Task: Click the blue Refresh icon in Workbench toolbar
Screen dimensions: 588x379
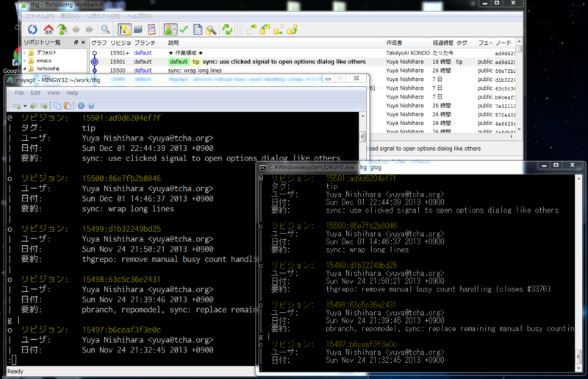Action: [32, 29]
